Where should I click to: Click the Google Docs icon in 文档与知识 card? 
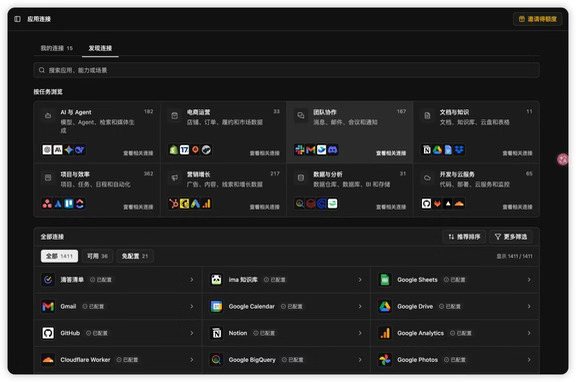[x=448, y=150]
